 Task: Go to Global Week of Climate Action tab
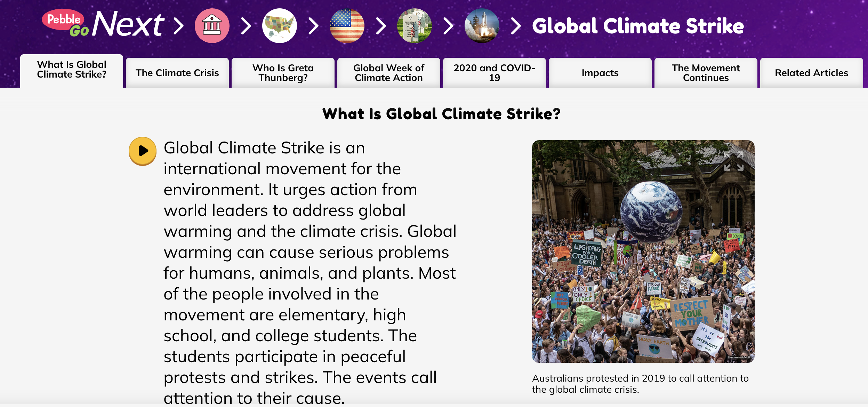389,73
